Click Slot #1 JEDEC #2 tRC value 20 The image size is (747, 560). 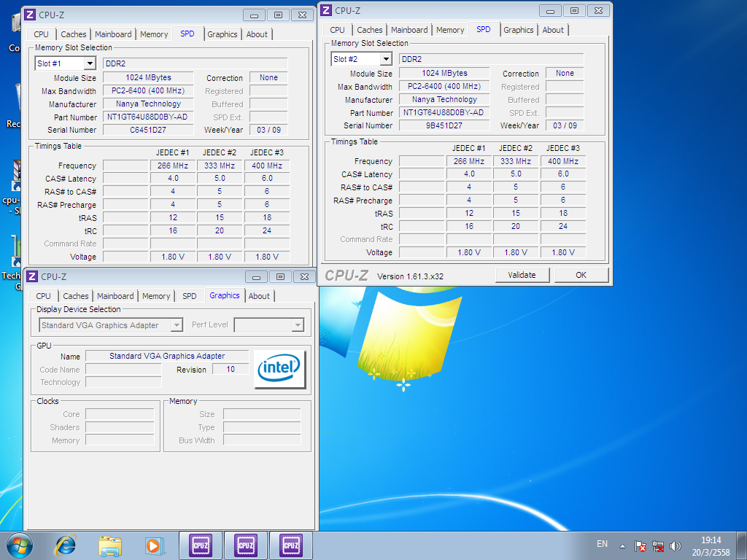(220, 231)
